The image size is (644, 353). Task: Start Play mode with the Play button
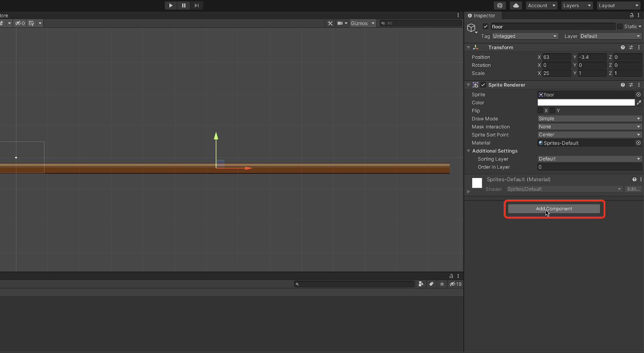pos(171,6)
